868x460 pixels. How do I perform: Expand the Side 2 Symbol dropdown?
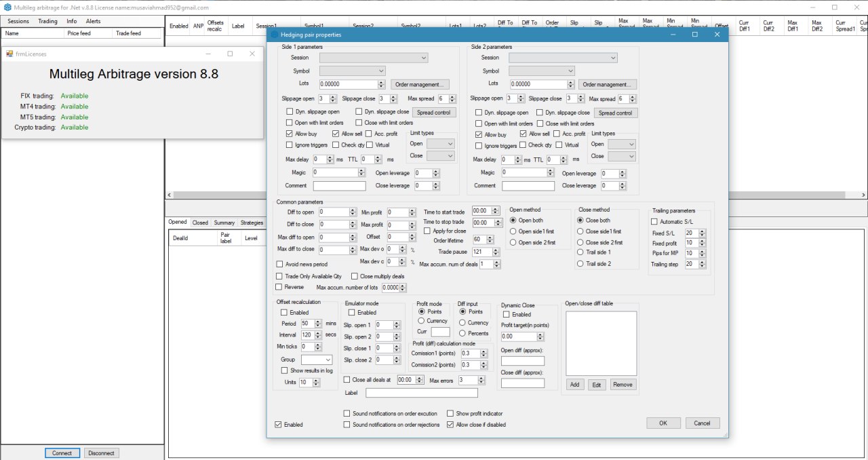click(542, 71)
